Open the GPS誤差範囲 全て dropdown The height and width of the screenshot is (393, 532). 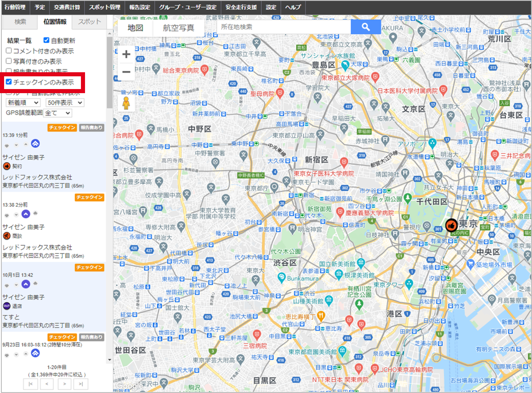point(58,113)
